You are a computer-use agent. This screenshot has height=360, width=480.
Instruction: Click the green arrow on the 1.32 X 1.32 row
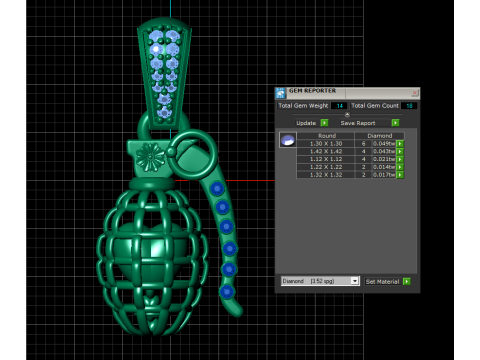coord(400,175)
